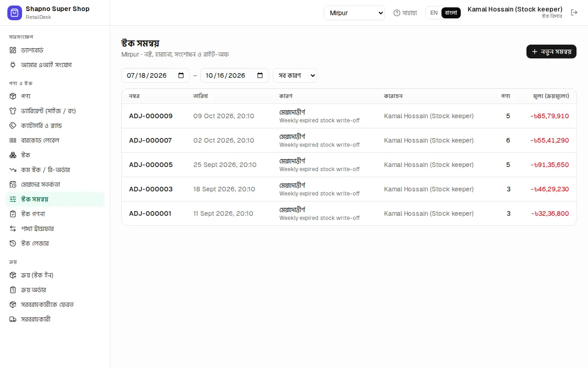
Task: Click the Shapno Super Shop bag logo
Action: point(15,13)
